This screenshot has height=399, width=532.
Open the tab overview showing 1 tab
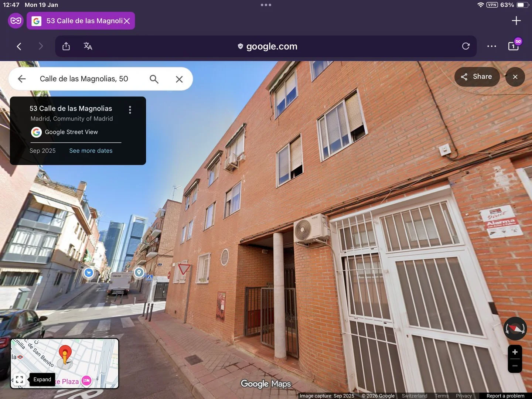tap(513, 46)
